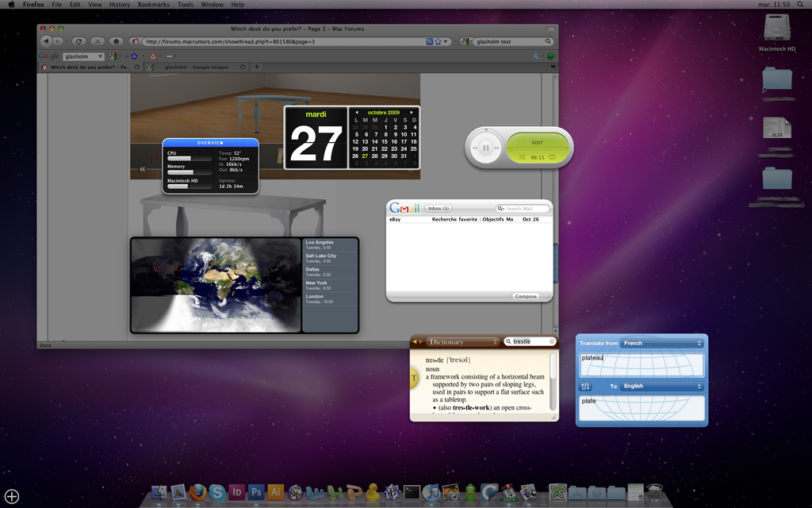Image resolution: width=812 pixels, height=508 pixels.
Task: Click the CPU usage bar in iStat widget
Action: 189,159
